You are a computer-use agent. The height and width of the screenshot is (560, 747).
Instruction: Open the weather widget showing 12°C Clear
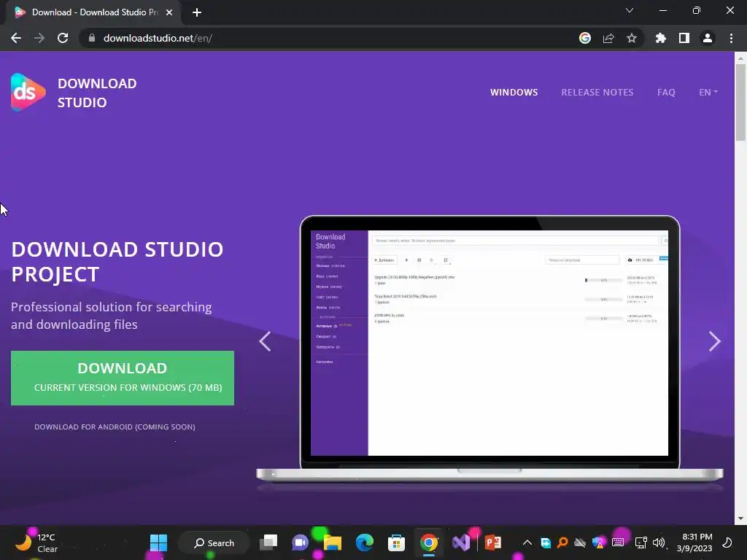tap(36, 542)
